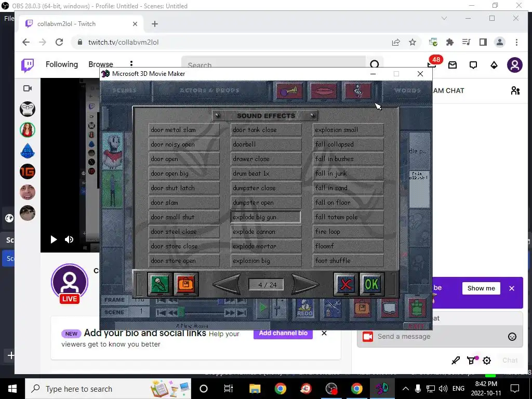The height and width of the screenshot is (399, 532).
Task: Open Windows Start menu
Action: 12,389
